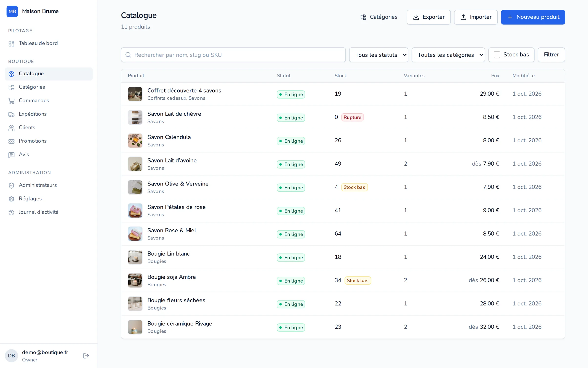Open the Savon Lait de chèvre product
Viewport: 588px width, 368px height.
click(174, 114)
